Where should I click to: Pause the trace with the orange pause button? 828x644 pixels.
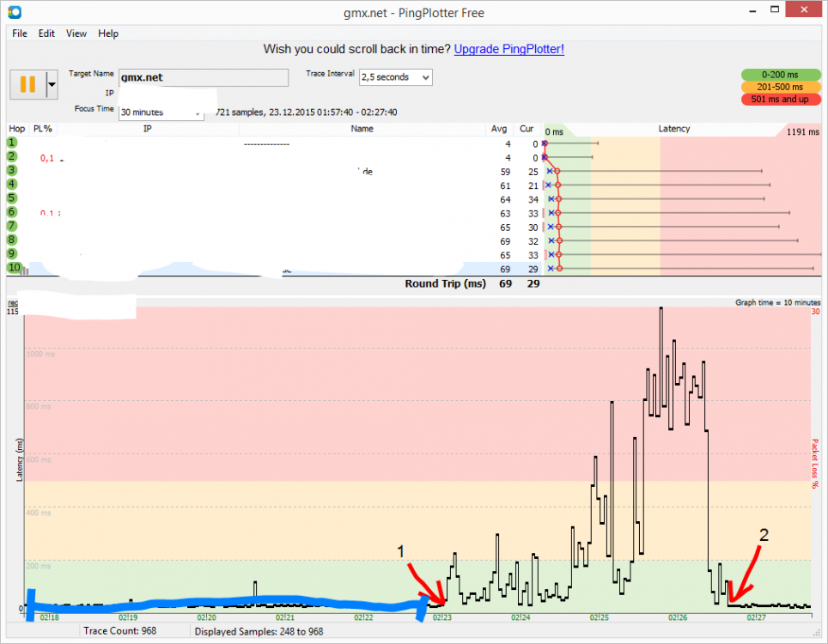(27, 84)
